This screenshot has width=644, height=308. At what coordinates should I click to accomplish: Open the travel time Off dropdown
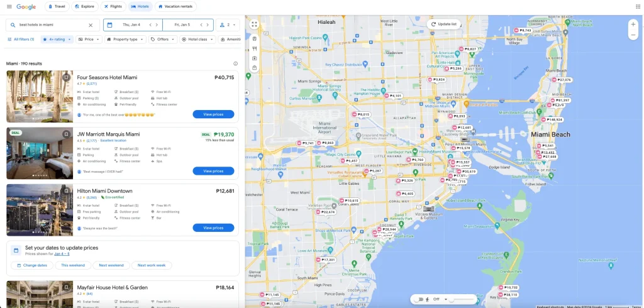click(440, 299)
